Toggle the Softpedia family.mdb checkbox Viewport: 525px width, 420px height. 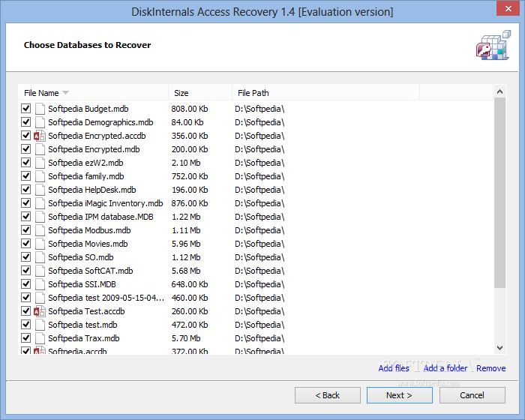point(25,175)
